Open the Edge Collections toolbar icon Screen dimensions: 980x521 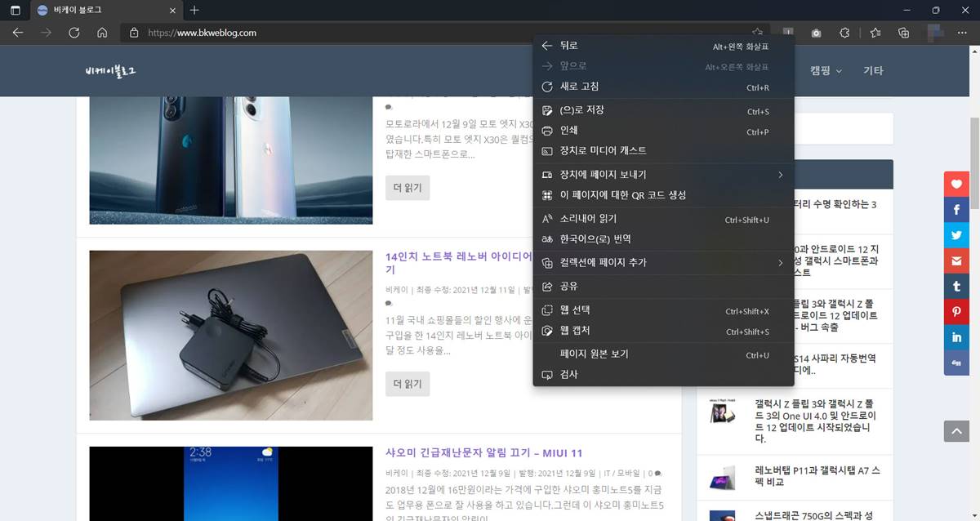(x=903, y=33)
